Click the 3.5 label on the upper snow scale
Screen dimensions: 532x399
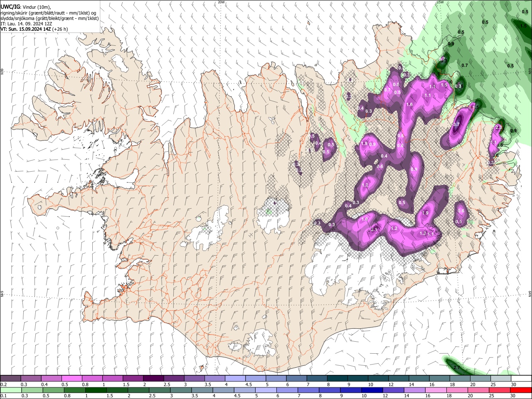click(x=207, y=384)
